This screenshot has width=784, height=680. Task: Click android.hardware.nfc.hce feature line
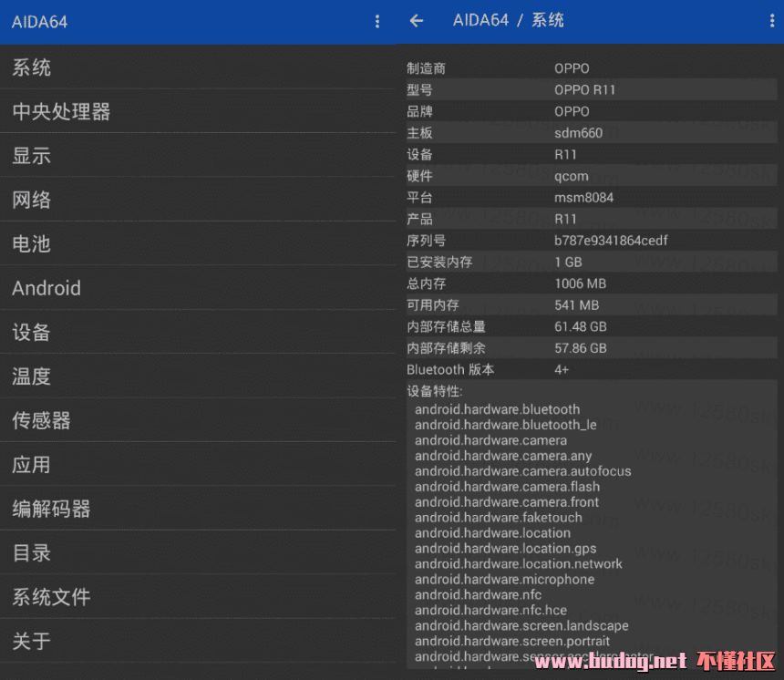click(490, 610)
